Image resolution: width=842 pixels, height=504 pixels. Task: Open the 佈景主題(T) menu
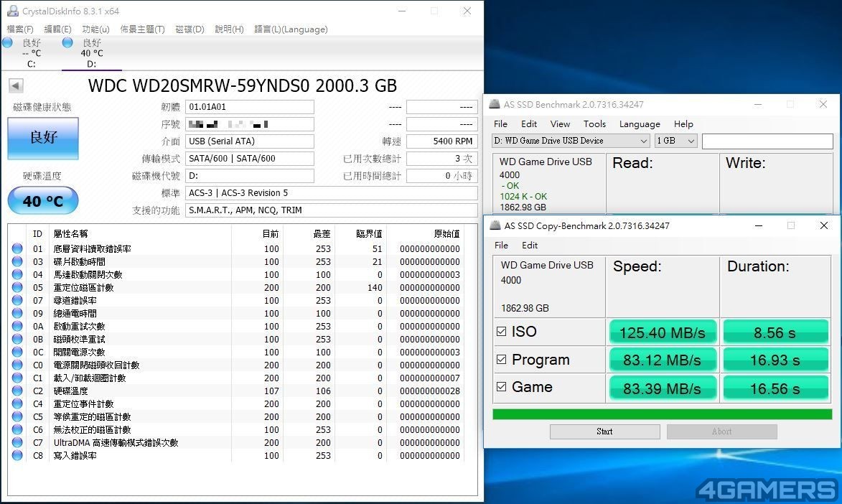[142, 29]
